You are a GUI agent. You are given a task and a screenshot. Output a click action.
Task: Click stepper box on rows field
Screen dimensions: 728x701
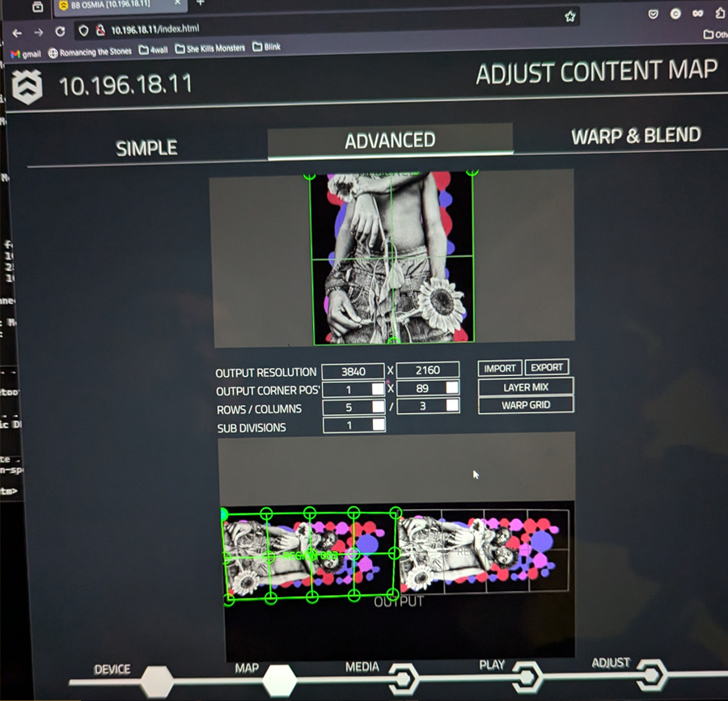pyautogui.click(x=378, y=407)
